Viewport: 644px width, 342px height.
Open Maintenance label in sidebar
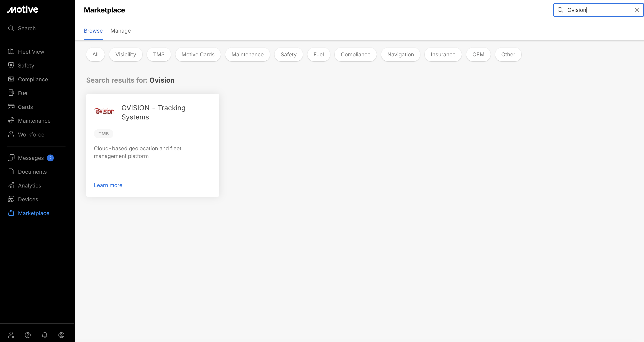tap(34, 121)
